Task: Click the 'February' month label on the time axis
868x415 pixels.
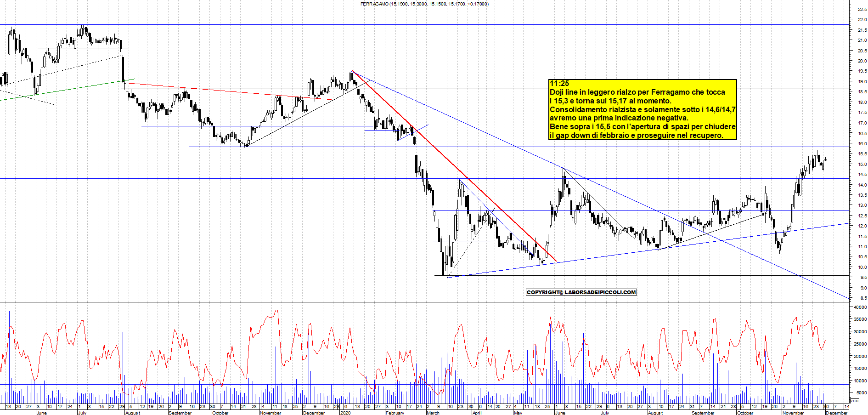Action: [395, 413]
